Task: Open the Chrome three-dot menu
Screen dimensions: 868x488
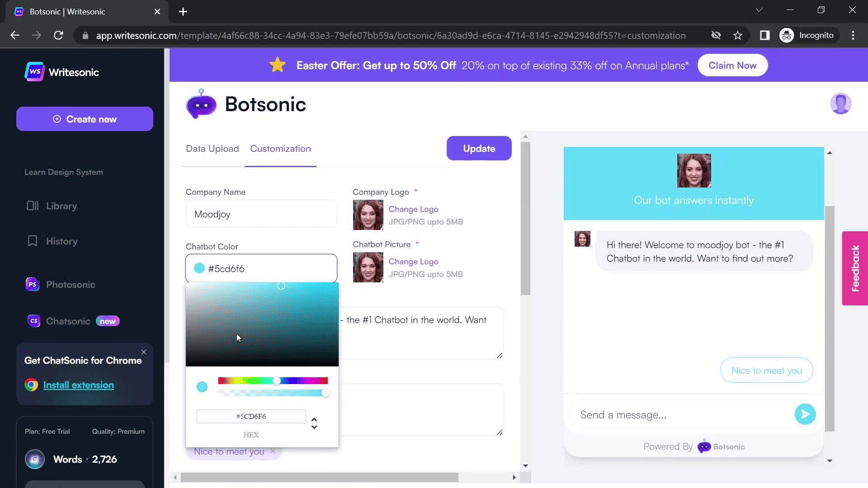Action: 853,35
